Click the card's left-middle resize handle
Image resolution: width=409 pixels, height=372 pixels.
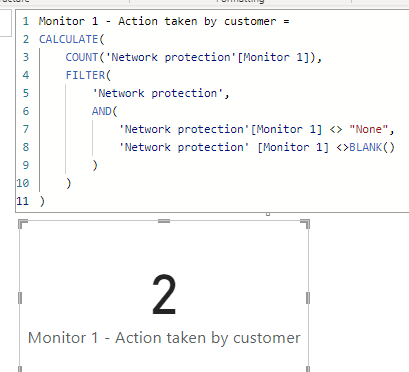tap(20, 298)
